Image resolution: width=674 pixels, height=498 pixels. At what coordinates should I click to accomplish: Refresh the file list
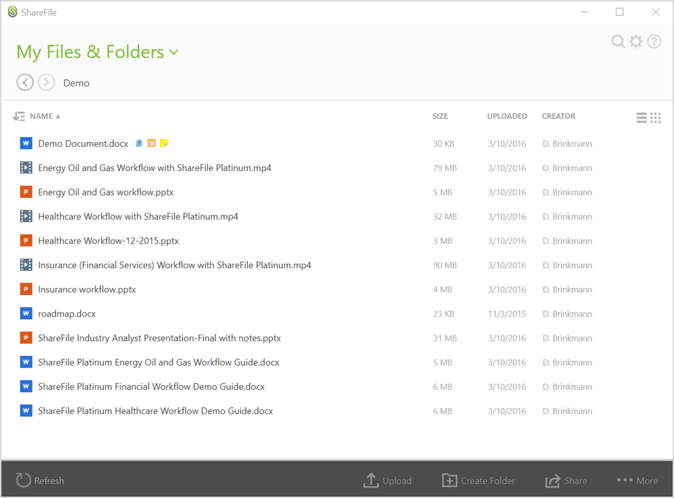pos(40,480)
